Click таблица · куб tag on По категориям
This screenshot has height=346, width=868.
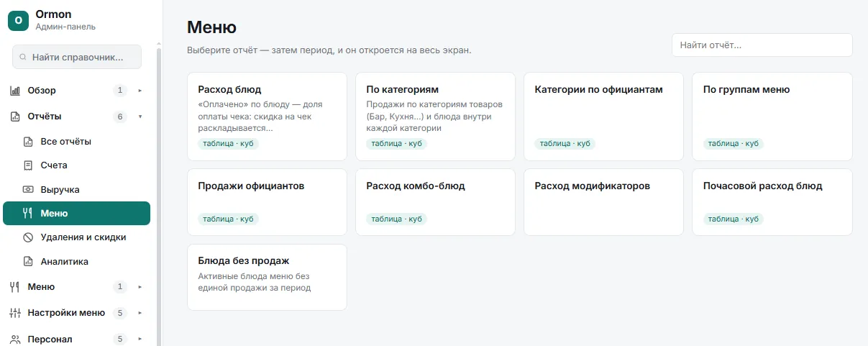point(396,144)
